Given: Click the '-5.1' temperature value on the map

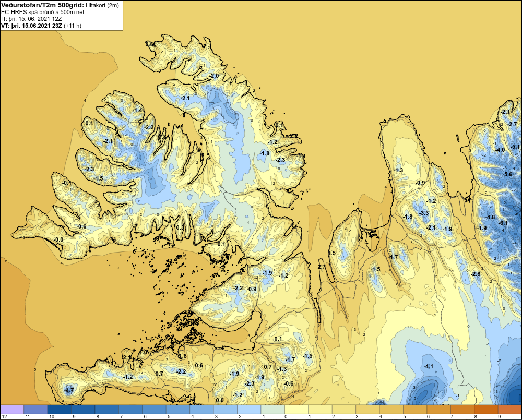Looking at the screenshot, I should pos(515,147).
